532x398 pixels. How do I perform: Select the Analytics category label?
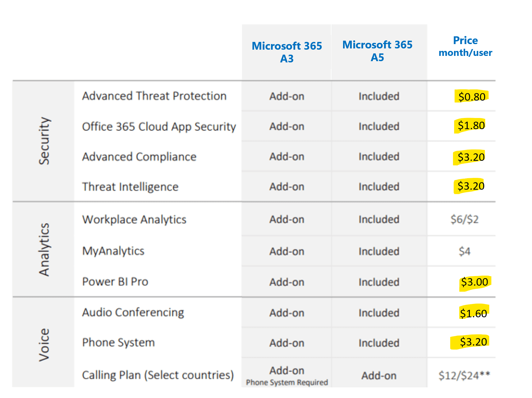(44, 250)
